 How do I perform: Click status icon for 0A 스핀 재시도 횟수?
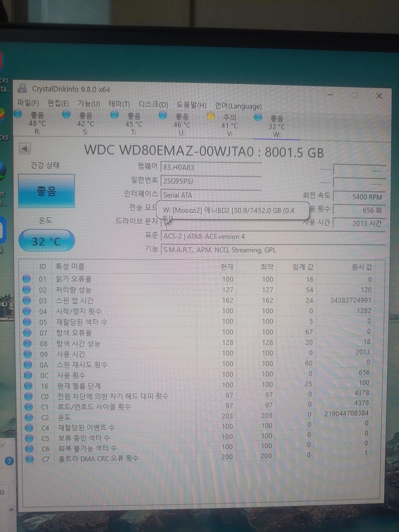tap(28, 365)
